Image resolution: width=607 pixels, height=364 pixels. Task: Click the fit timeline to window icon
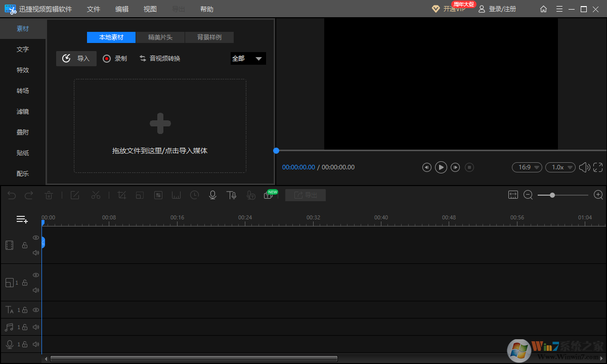tap(513, 195)
